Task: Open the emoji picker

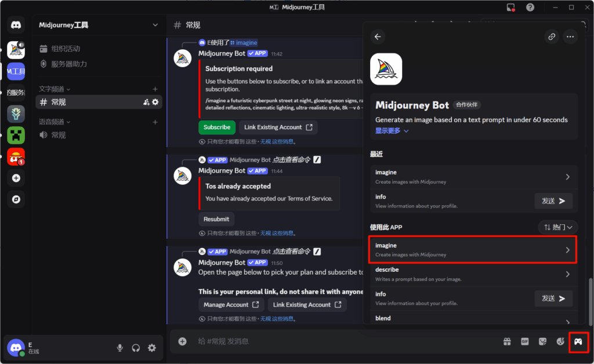Action: coord(560,341)
